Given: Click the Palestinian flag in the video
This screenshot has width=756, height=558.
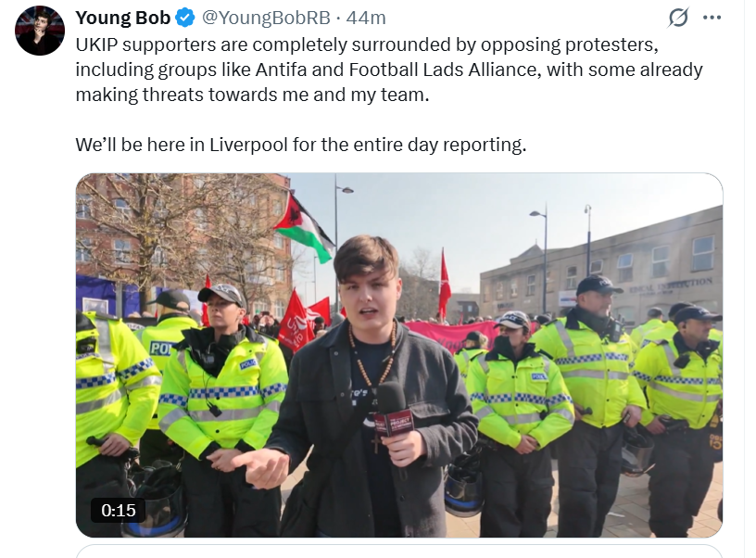Looking at the screenshot, I should [302, 225].
